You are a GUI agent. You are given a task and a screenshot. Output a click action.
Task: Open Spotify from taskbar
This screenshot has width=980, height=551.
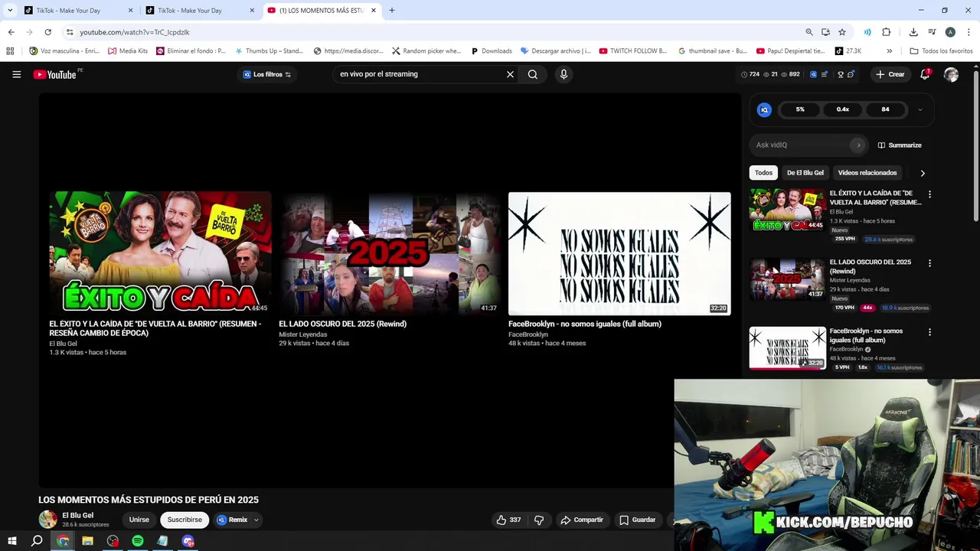tap(138, 541)
